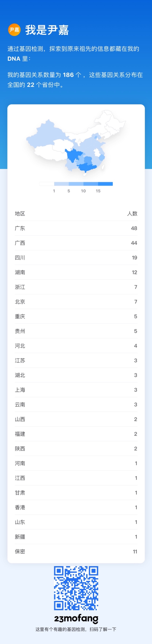152x644 pixels.
Task: Click the 地区 column header
Action: click(x=20, y=214)
